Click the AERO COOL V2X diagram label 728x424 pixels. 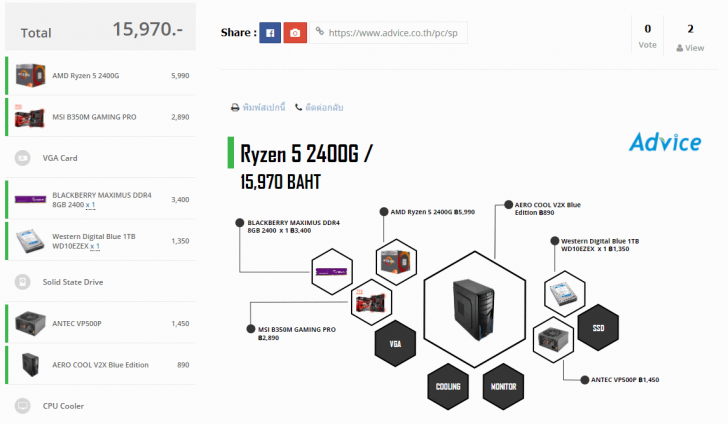547,209
